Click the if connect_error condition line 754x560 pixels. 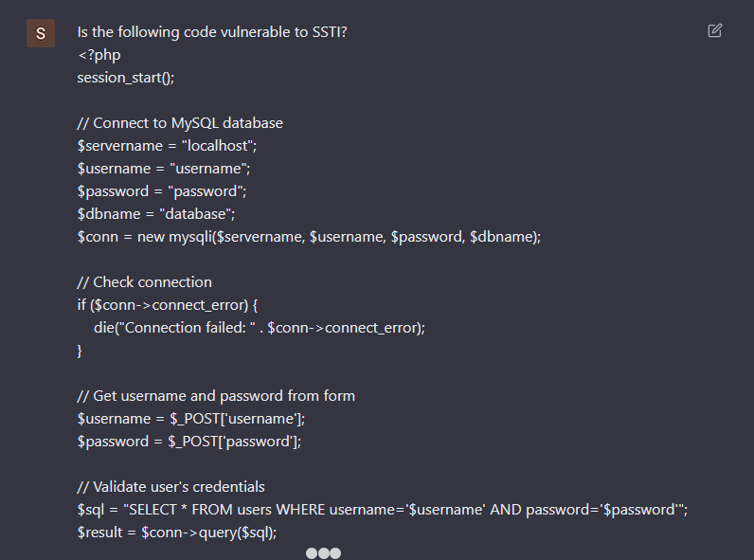click(x=168, y=305)
